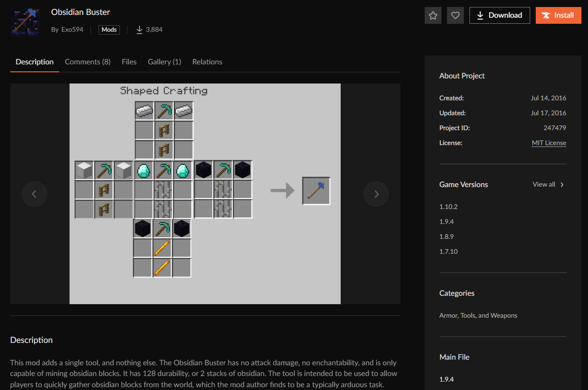Open the Shaped Crafting recipe image
This screenshot has height=390, width=588.
(x=205, y=194)
